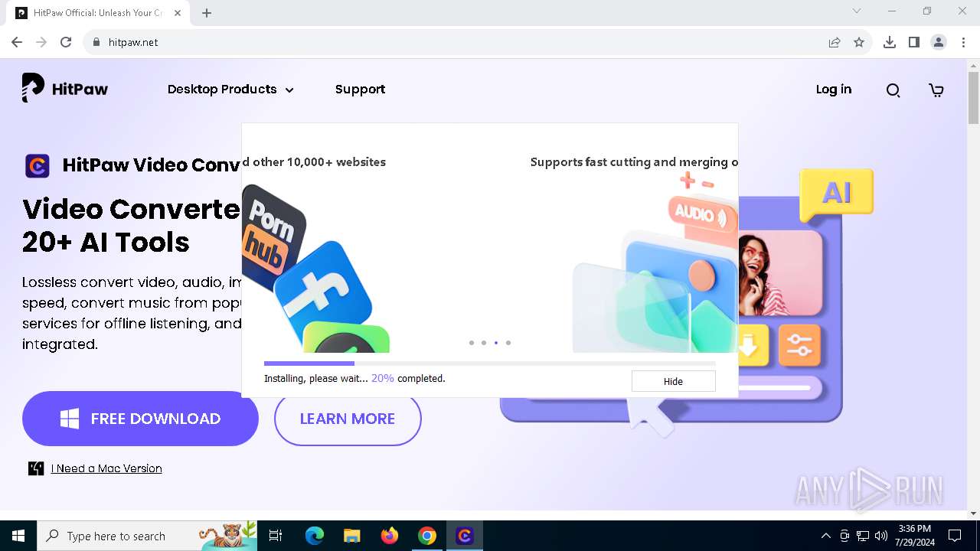Click the yellow AI speech bubble graphic
Screen dimensions: 980x551
[x=837, y=194]
